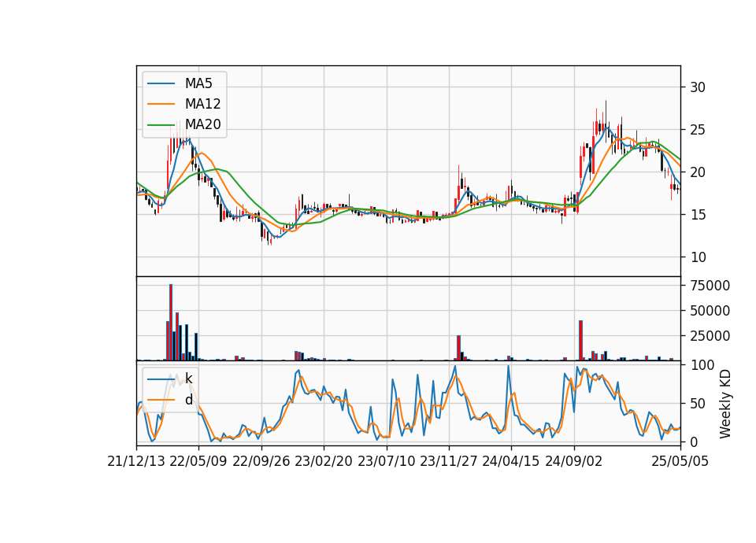This screenshot has height=543, width=756.
Task: Click the KD axis tick 50
Action: 698,403
